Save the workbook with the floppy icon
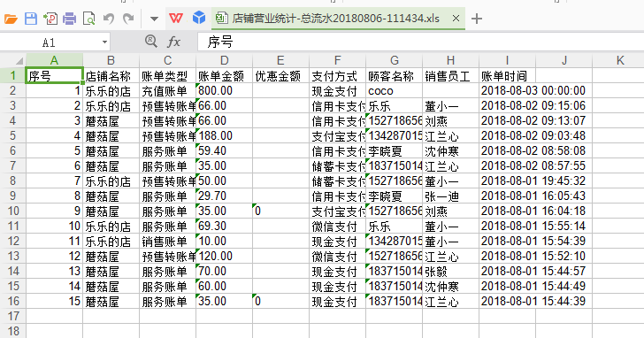Viewport: 644px width, 338px height. coord(31,19)
